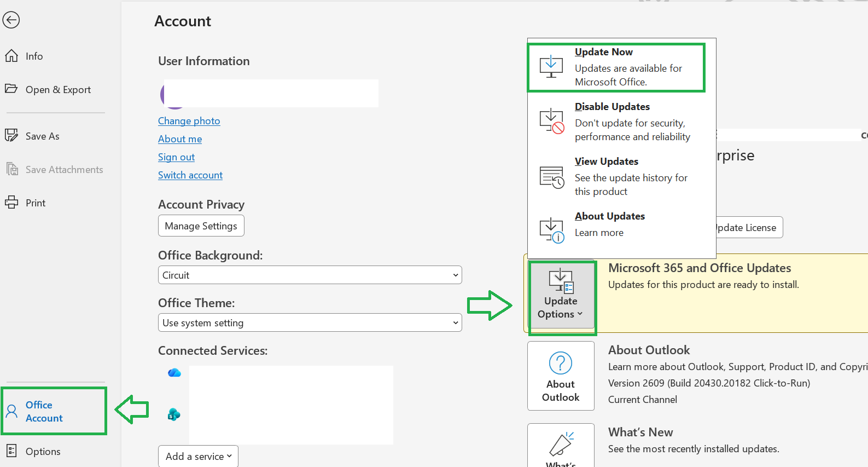Open Options label in sidebar

pos(43,452)
